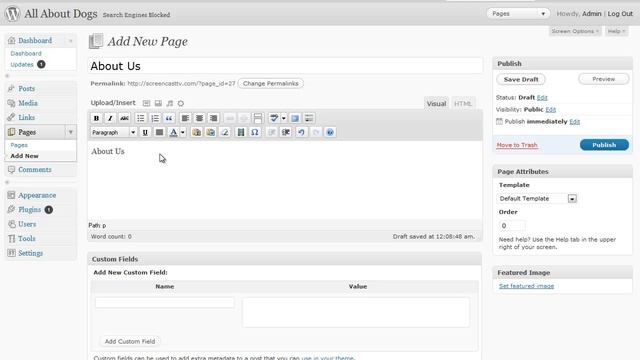Move the draft to Trash

pyautogui.click(x=517, y=145)
